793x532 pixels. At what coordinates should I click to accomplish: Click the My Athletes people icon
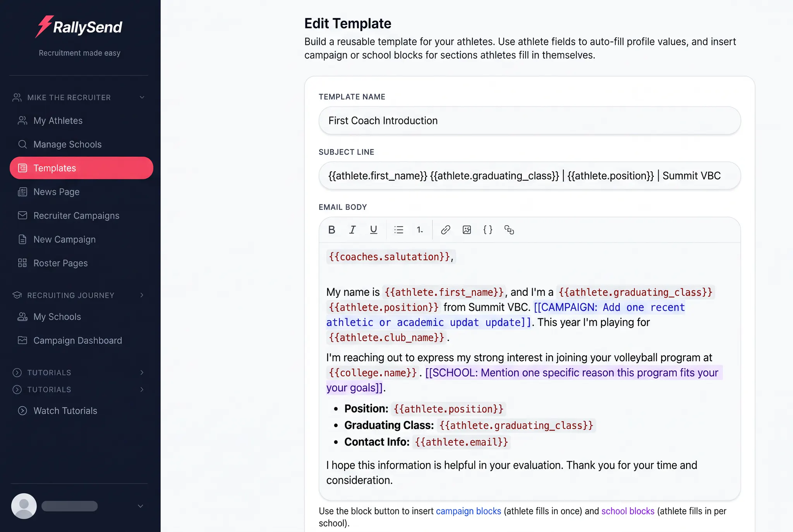tap(22, 120)
